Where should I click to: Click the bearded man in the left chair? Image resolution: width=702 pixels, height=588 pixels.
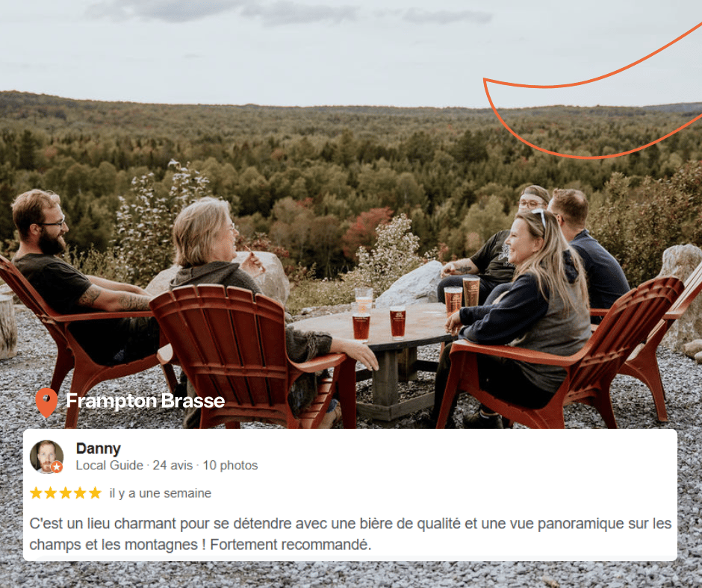(x=67, y=278)
